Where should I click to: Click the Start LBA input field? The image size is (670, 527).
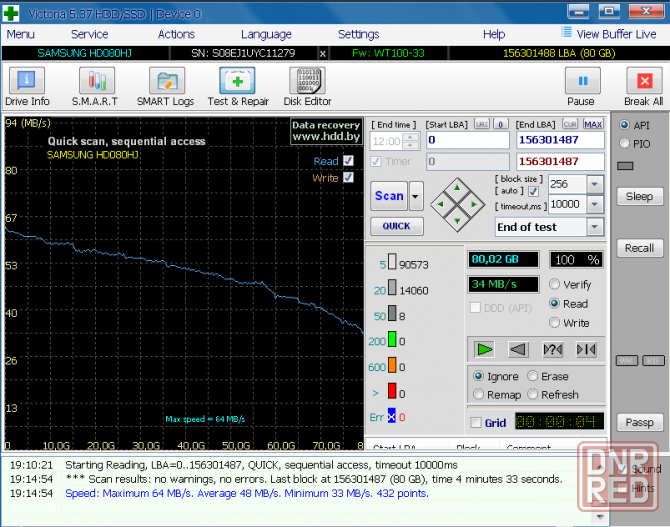(467, 140)
